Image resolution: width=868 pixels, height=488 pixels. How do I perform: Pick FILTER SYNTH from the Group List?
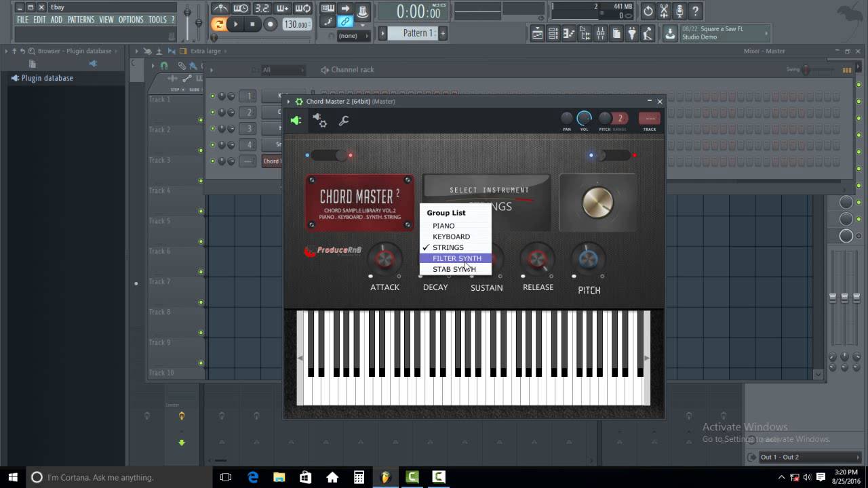[455, 258]
